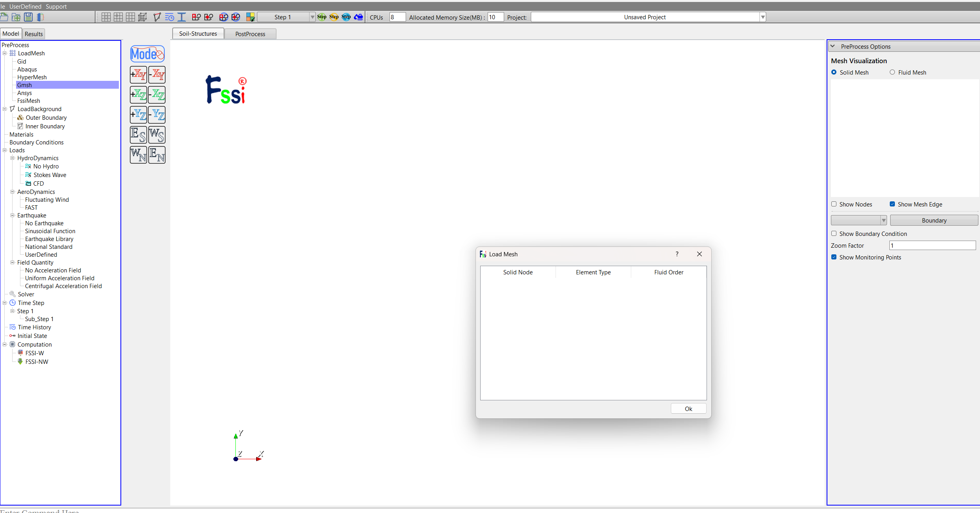
Task: Click the time history toolbar icon
Action: [169, 17]
